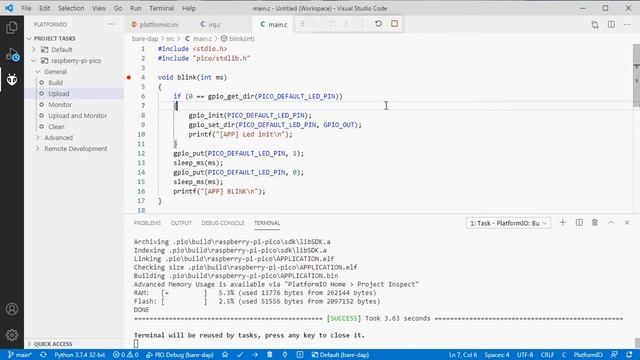
Task: Run the Build project task
Action: [x=56, y=82]
